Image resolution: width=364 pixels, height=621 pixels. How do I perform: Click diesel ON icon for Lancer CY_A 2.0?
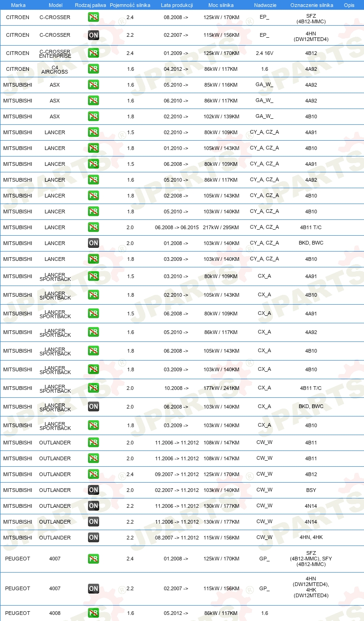coord(94,243)
